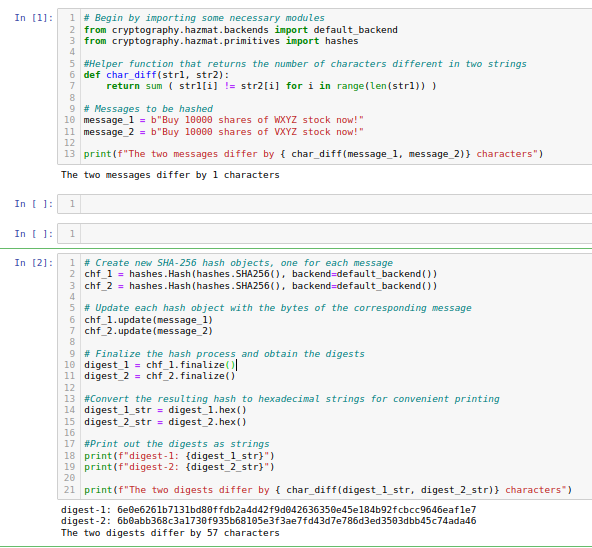
Task: Place cursor on message_2 assignment line
Action: pos(223,132)
